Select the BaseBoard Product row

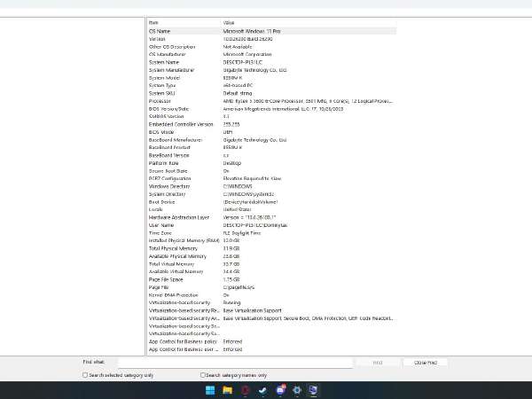tap(272, 147)
